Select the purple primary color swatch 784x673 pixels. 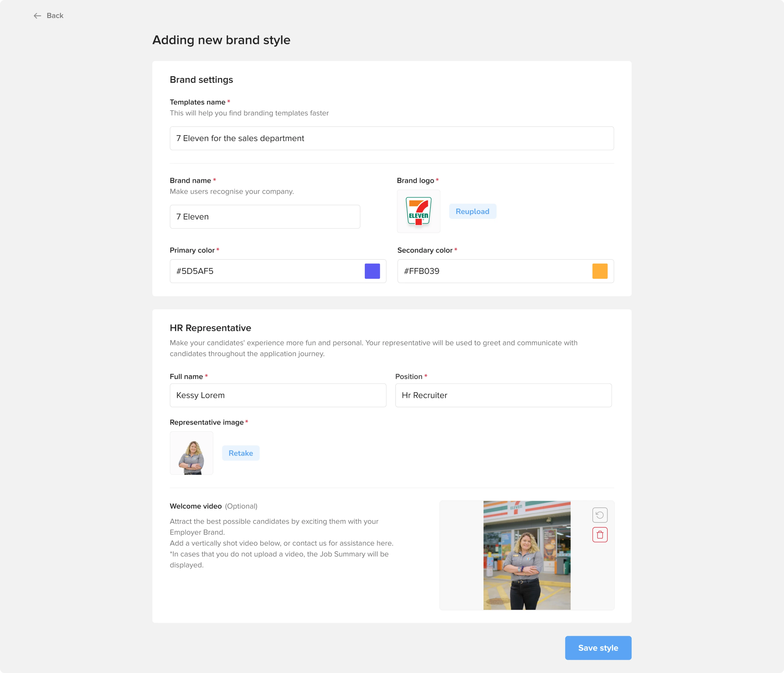coord(372,271)
